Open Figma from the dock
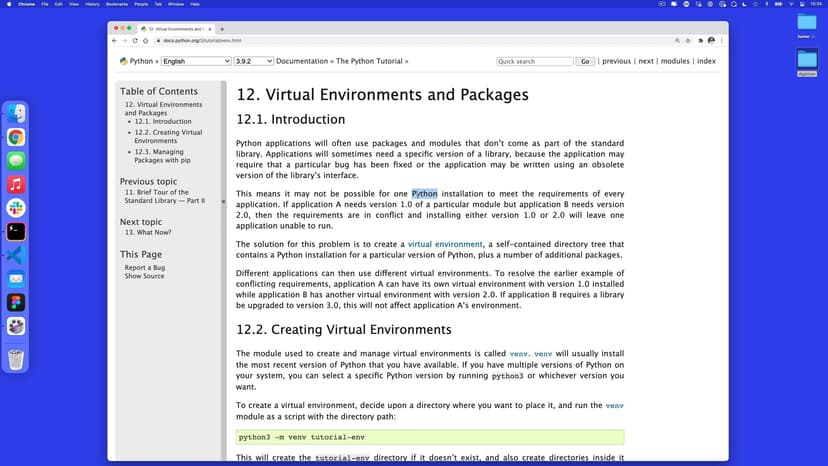Image resolution: width=828 pixels, height=466 pixels. [x=16, y=302]
